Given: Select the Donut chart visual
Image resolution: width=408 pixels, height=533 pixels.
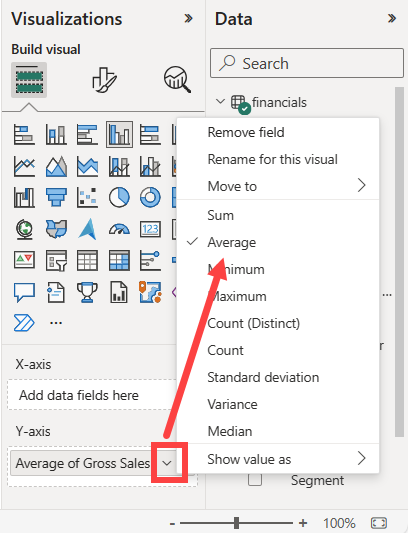Looking at the screenshot, I should pyautogui.click(x=150, y=197).
